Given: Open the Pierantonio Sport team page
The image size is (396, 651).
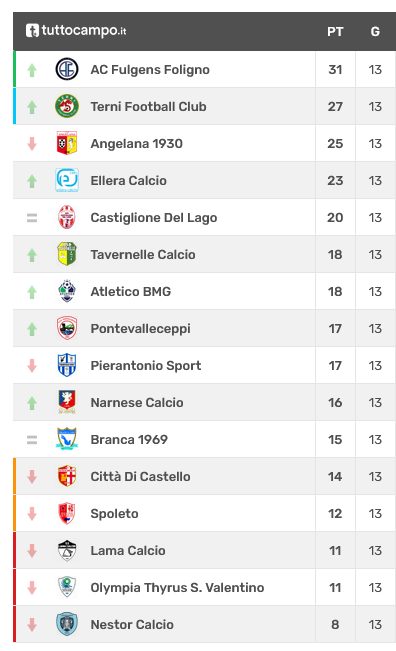Looking at the screenshot, I should [146, 365].
